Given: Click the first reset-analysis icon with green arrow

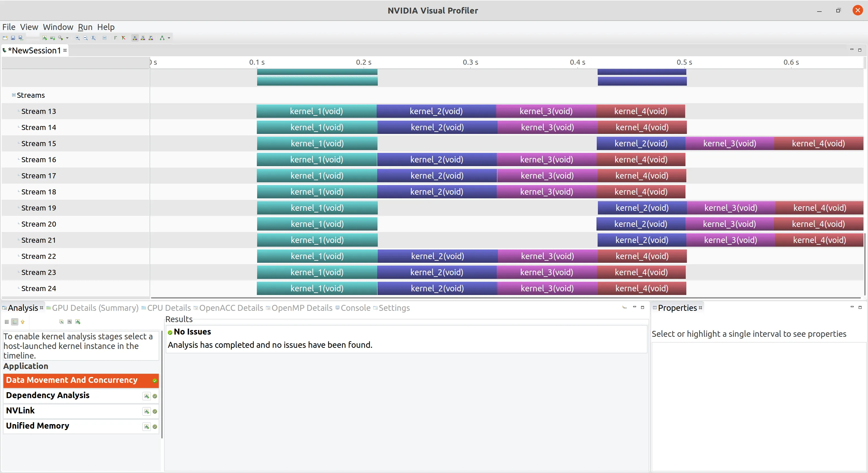Looking at the screenshot, I should pyautogui.click(x=61, y=322).
